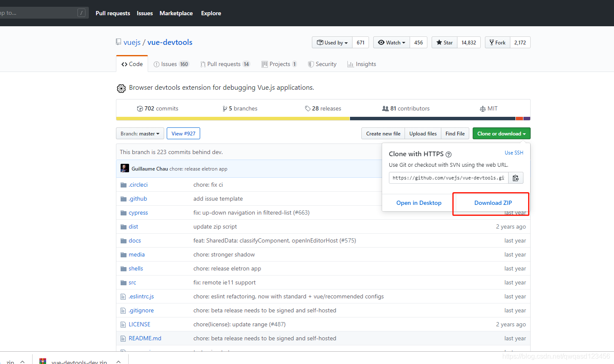
Task: Click Upload files button
Action: coord(423,133)
